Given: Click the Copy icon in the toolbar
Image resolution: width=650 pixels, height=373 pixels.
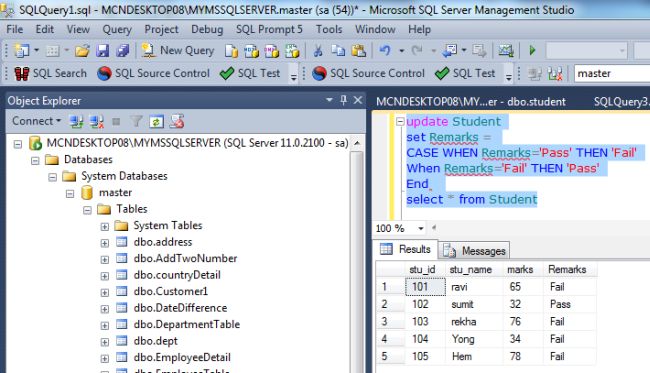Looking at the screenshot, I should click(x=338, y=51).
